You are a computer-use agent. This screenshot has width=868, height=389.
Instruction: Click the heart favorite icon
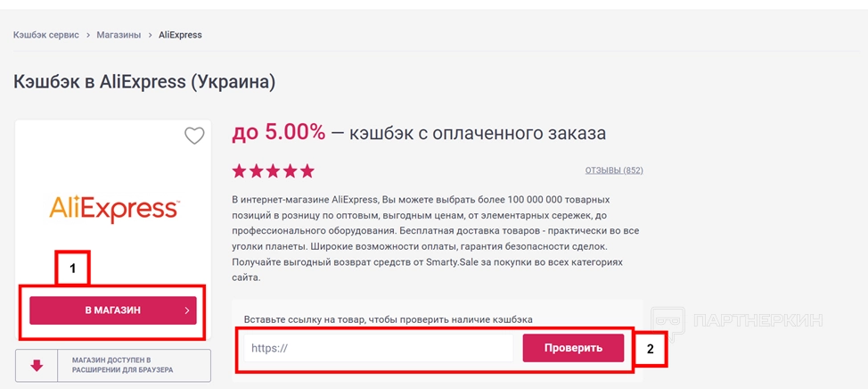click(194, 136)
